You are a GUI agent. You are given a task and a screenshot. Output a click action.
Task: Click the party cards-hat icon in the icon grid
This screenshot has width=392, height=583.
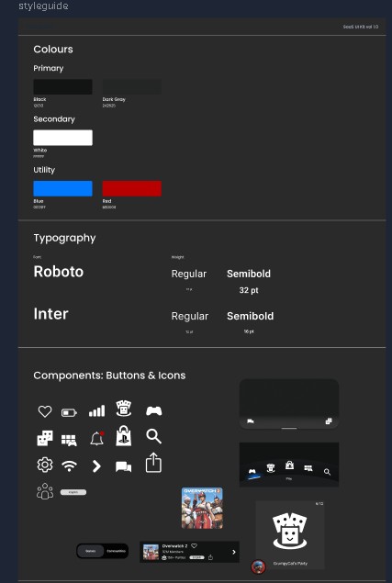pos(124,409)
